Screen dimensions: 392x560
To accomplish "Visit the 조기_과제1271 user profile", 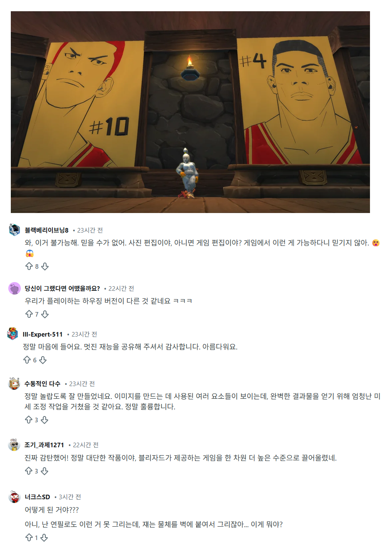I will (44, 445).
